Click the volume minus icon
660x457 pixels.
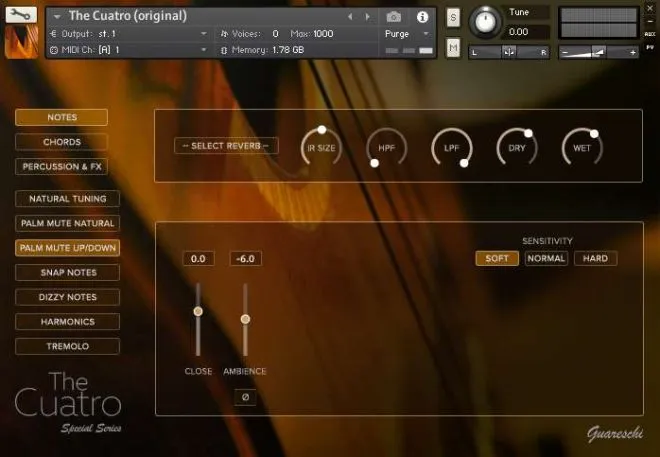coord(565,53)
